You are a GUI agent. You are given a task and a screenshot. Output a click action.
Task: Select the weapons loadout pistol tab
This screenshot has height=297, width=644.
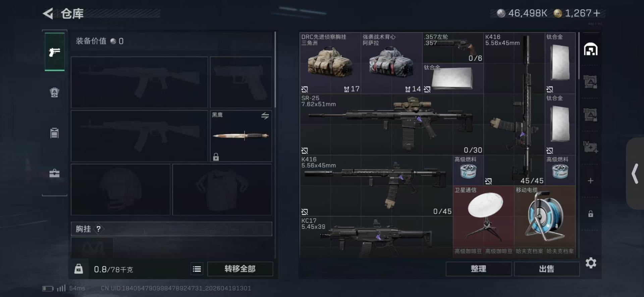(x=55, y=52)
